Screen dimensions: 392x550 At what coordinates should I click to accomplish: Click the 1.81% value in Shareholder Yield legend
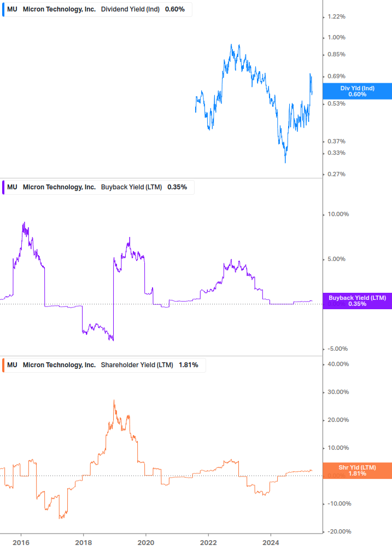click(x=189, y=365)
